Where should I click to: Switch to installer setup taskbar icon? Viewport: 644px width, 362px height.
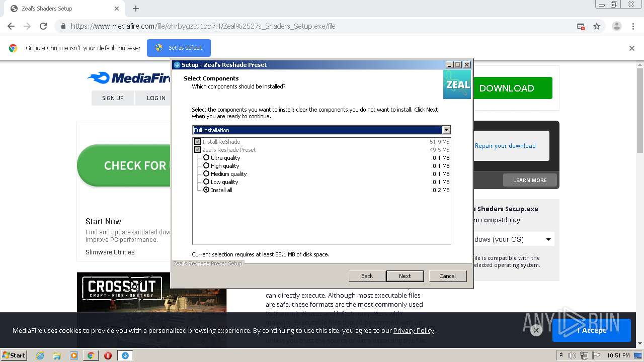tap(125, 355)
